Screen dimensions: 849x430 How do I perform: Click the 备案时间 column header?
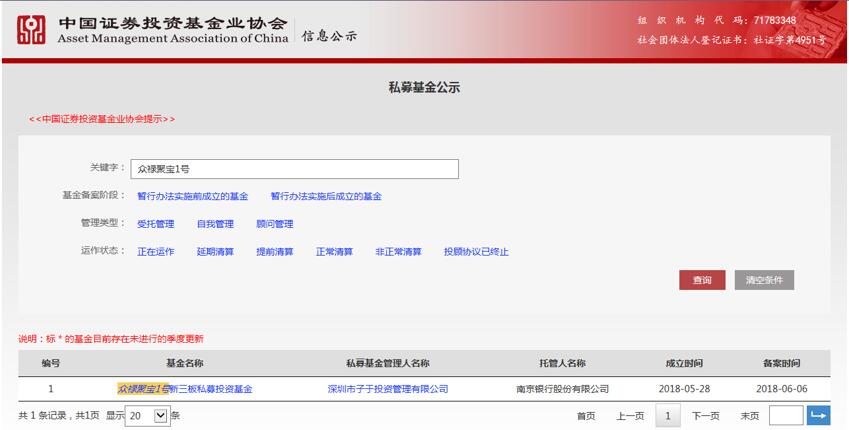(x=781, y=363)
